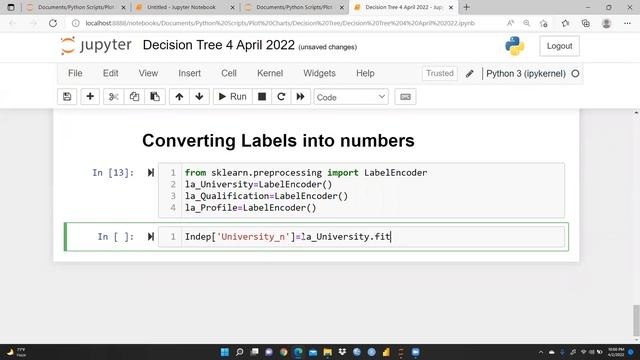Viewport: 640px width, 360px height.
Task: Move selected cell up arrow
Action: click(179, 97)
